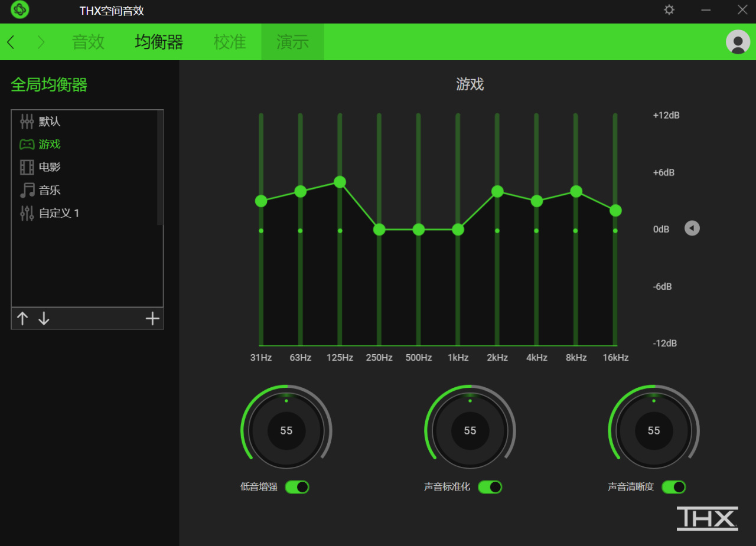Click the 全局均衡器 heading
This screenshot has width=756, height=546.
click(49, 85)
